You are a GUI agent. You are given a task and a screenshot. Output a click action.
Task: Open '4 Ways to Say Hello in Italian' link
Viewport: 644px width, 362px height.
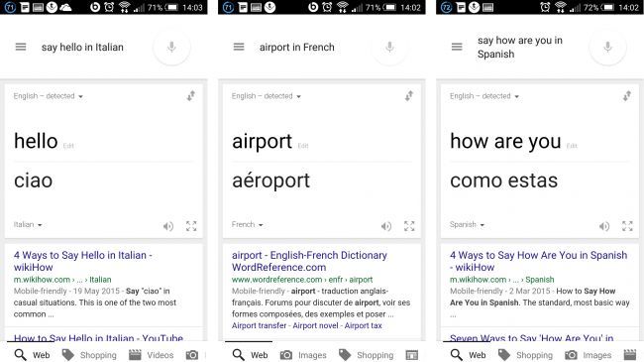click(83, 261)
